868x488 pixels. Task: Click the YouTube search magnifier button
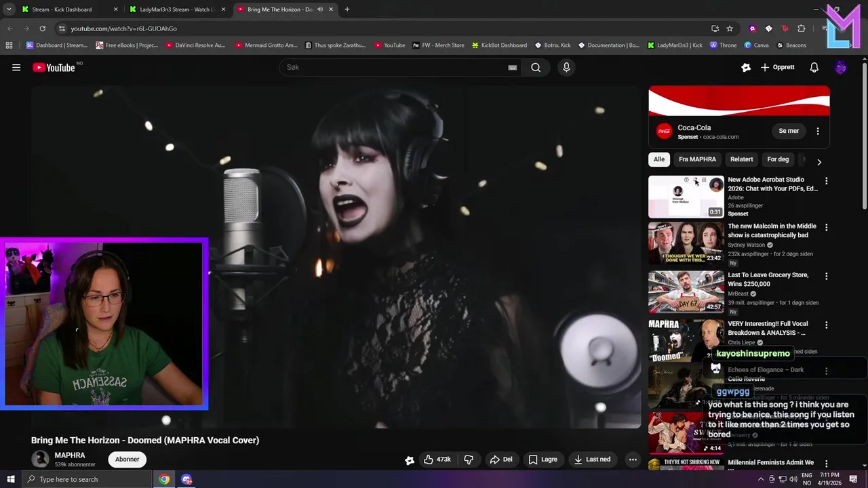536,67
